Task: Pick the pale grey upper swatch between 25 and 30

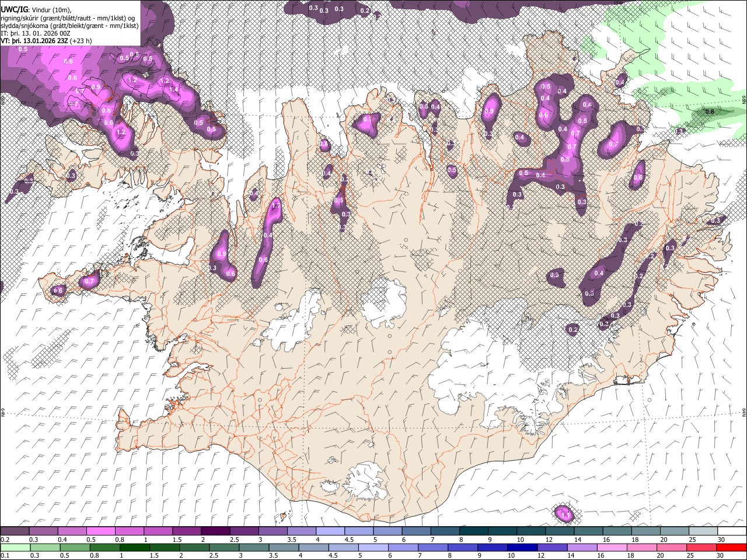Action: (x=703, y=531)
